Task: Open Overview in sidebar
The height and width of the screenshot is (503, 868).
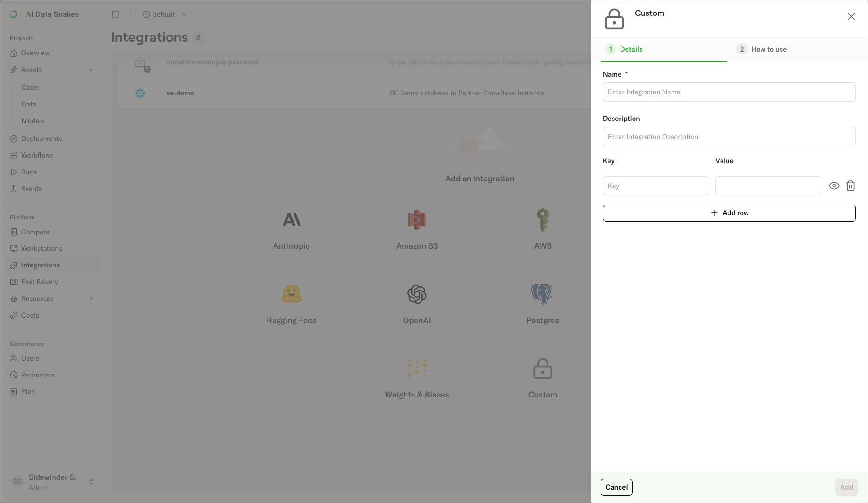Action: [x=35, y=53]
